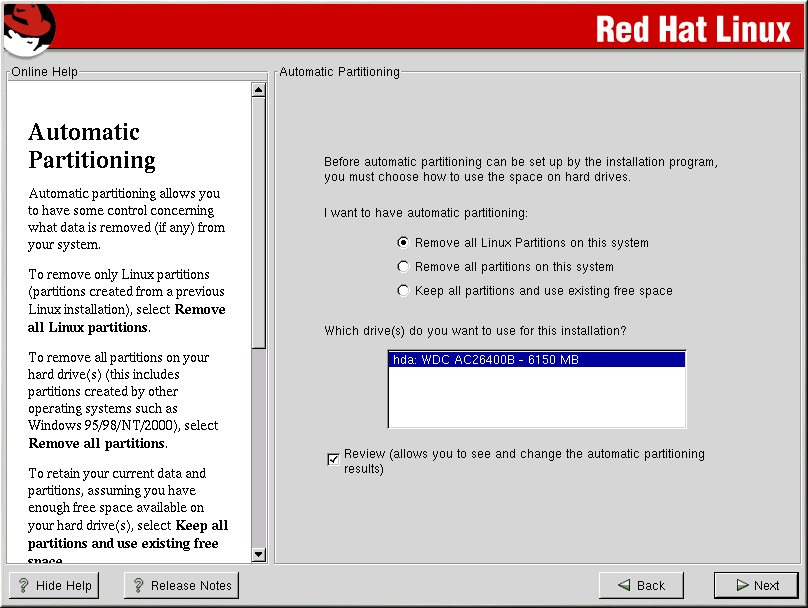Click the Automatic Partitioning help heading
The width and height of the screenshot is (808, 608).
click(x=92, y=146)
